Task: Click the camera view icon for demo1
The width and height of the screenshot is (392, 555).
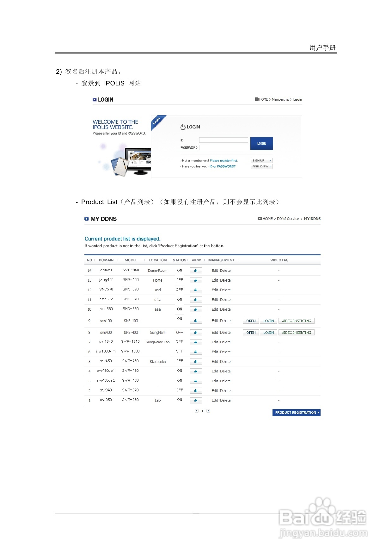Action: 196,271
